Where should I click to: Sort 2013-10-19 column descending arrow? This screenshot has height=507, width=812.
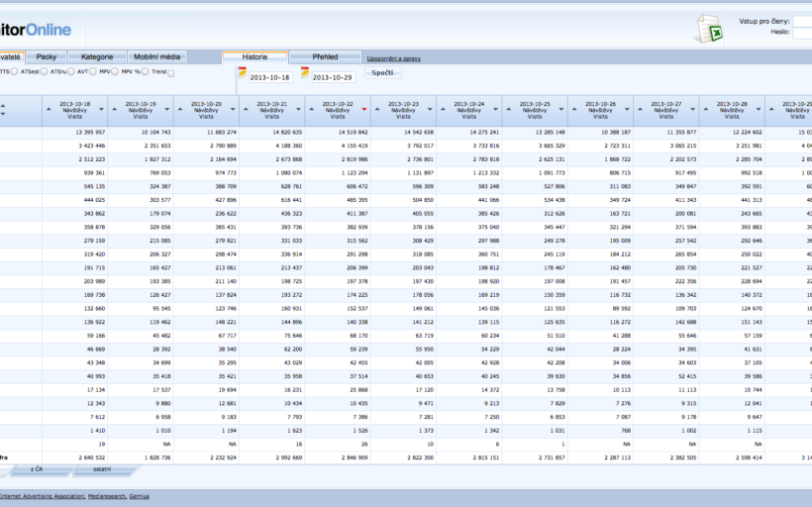point(167,109)
